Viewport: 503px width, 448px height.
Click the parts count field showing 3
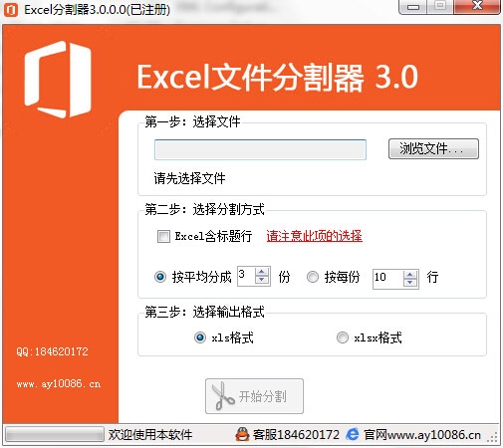(246, 276)
